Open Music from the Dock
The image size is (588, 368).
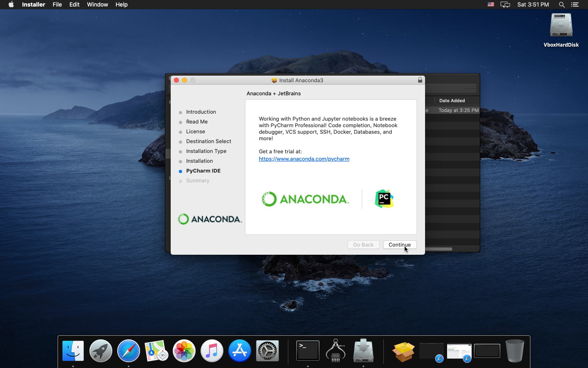212,351
